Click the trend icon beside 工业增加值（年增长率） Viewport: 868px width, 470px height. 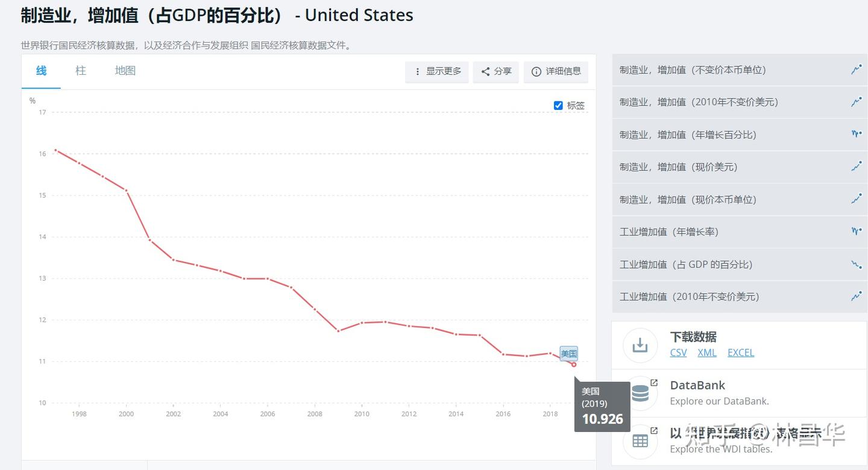(x=857, y=230)
